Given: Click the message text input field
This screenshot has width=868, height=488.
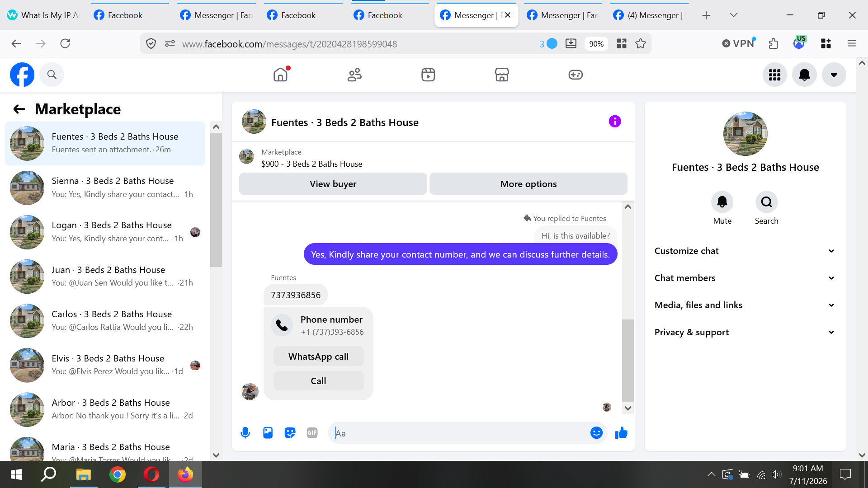Looking at the screenshot, I should [x=459, y=433].
